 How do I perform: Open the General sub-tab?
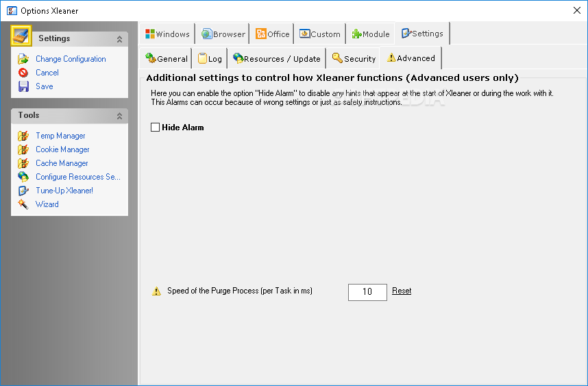pyautogui.click(x=166, y=58)
